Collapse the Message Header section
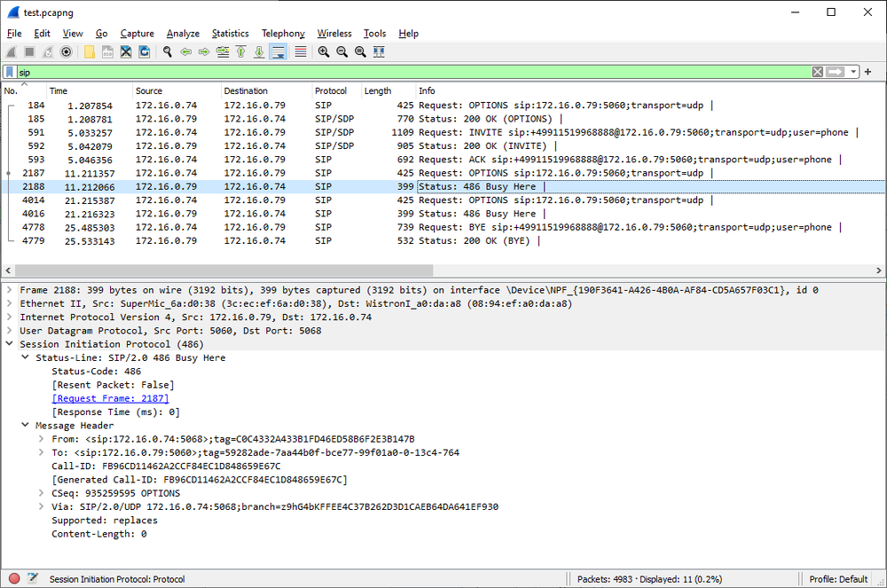Image resolution: width=887 pixels, height=588 pixels. pyautogui.click(x=26, y=426)
